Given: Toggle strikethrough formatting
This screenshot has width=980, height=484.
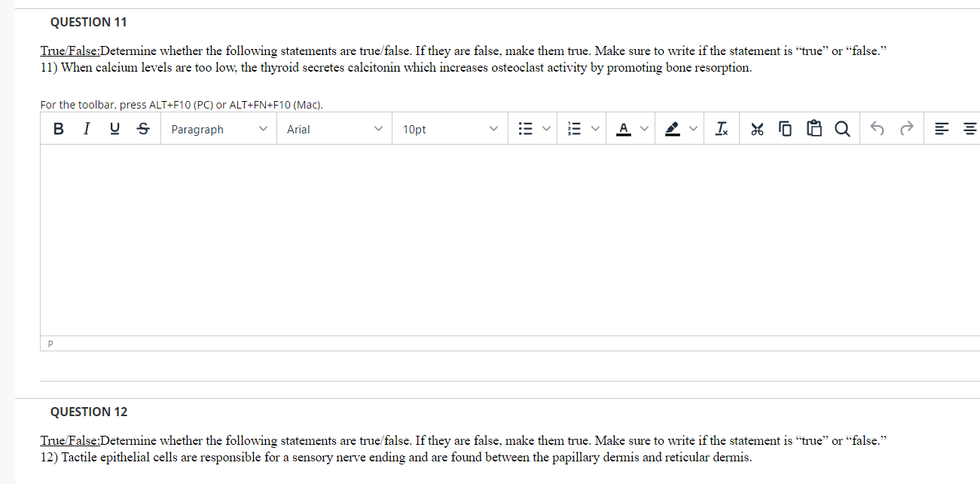Looking at the screenshot, I should pyautogui.click(x=143, y=129).
